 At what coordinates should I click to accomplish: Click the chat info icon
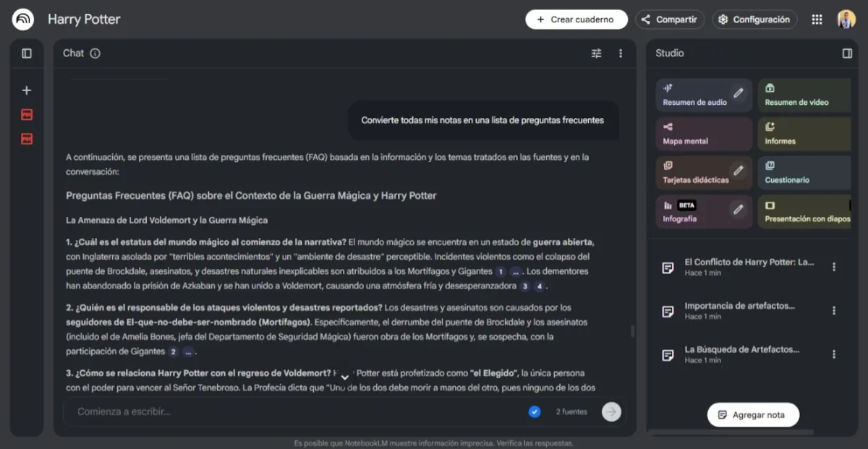coord(95,53)
